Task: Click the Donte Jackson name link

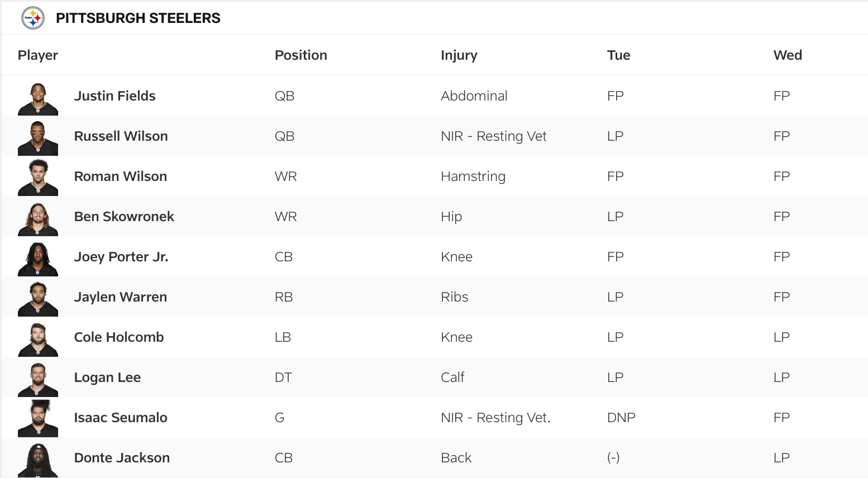Action: coord(122,458)
